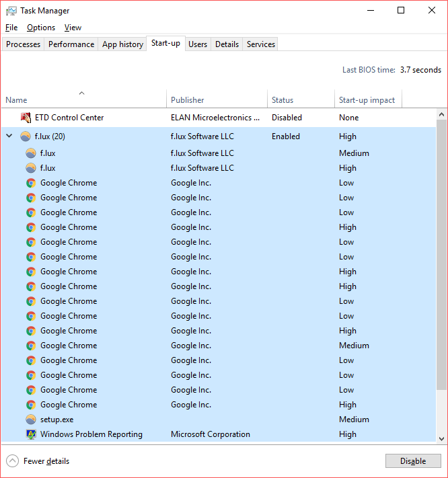
Task: Collapse the f.lux (20) group
Action: [9, 136]
